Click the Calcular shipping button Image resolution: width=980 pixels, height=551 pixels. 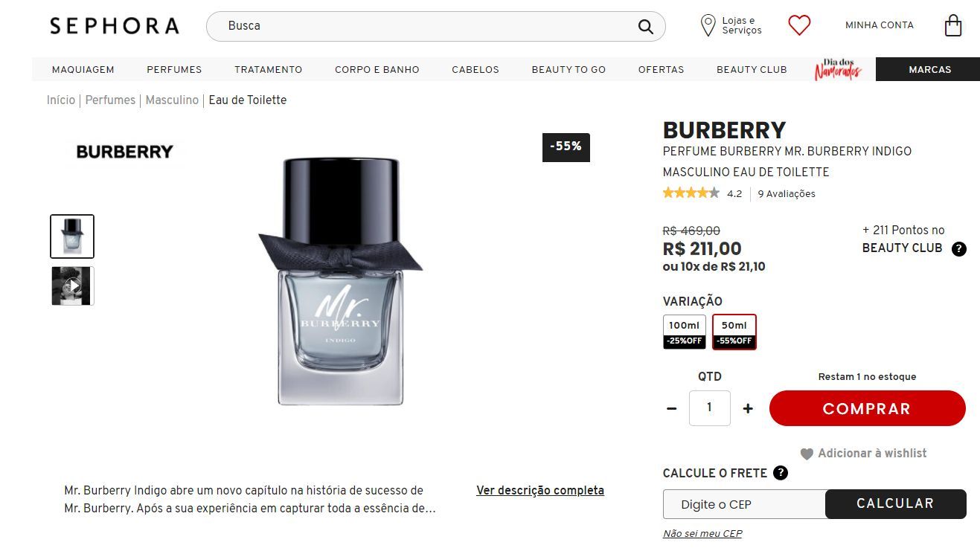pyautogui.click(x=895, y=504)
